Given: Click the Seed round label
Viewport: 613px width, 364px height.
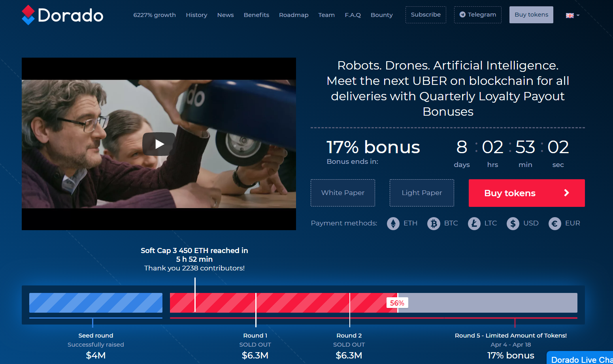Looking at the screenshot, I should click(x=96, y=335).
